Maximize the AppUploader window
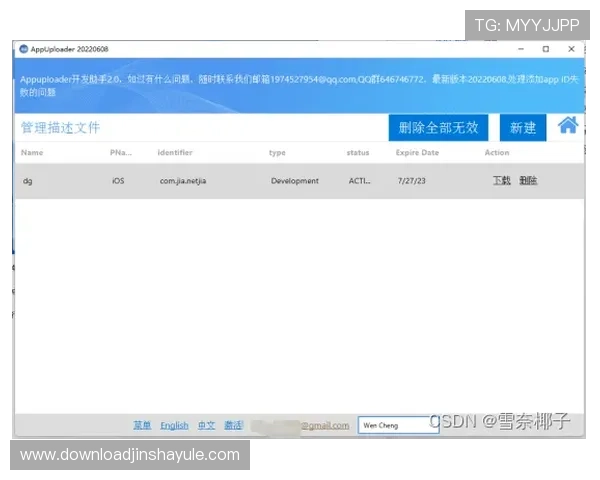The image size is (600, 480). (546, 49)
